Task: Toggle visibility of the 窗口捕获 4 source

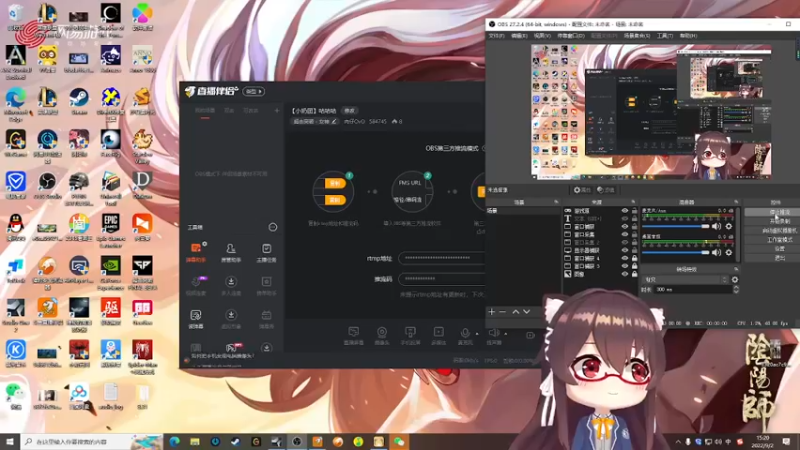Action: (624, 258)
